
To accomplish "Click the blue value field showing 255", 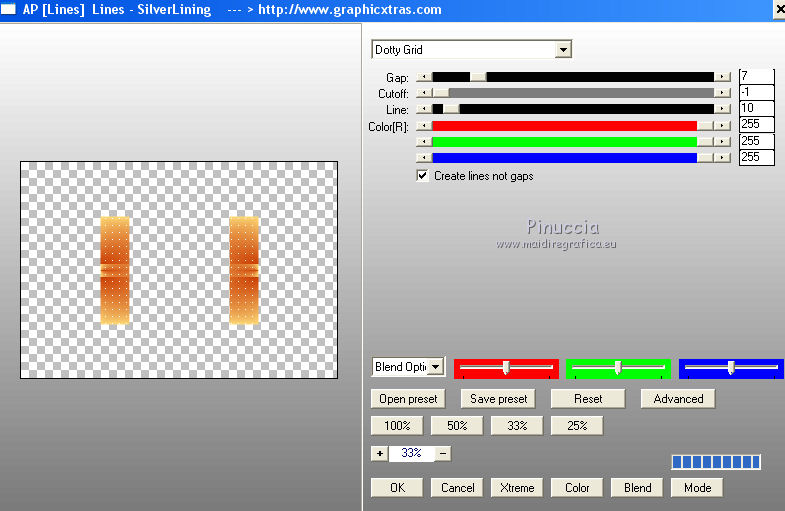I will click(x=756, y=157).
